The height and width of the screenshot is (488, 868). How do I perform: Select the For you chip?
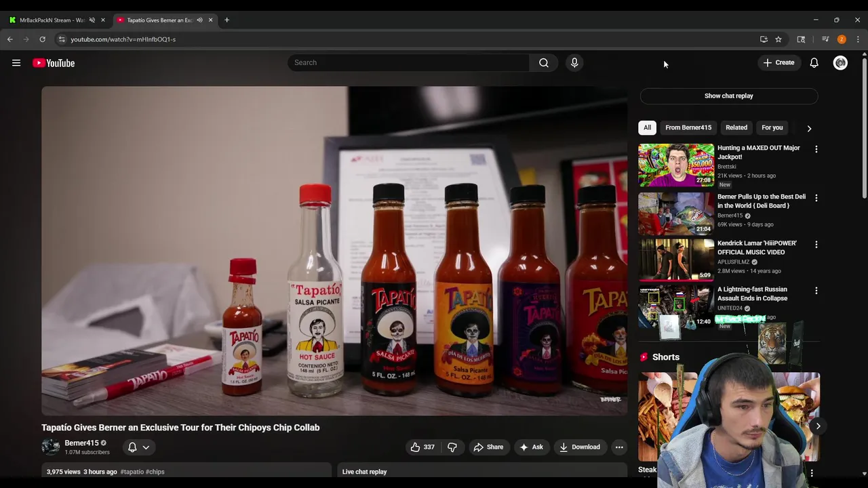click(x=772, y=127)
